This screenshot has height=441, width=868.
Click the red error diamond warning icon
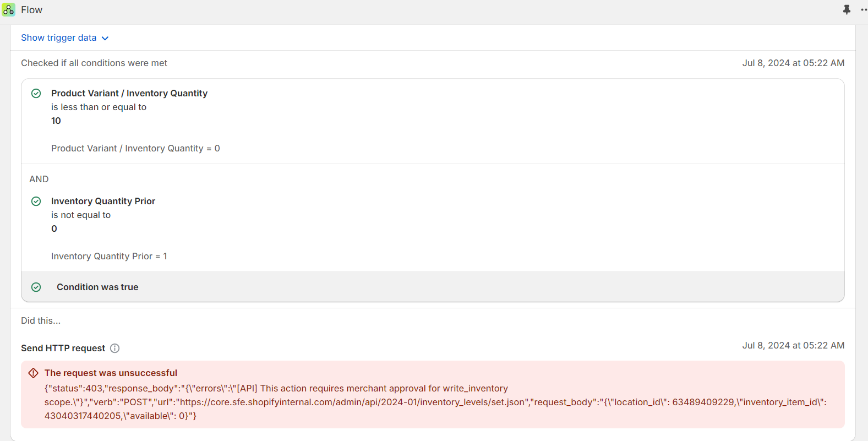click(33, 373)
